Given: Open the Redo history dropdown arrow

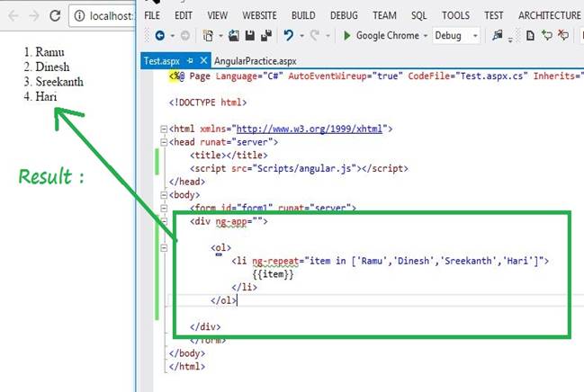Looking at the screenshot, I should point(328,36).
